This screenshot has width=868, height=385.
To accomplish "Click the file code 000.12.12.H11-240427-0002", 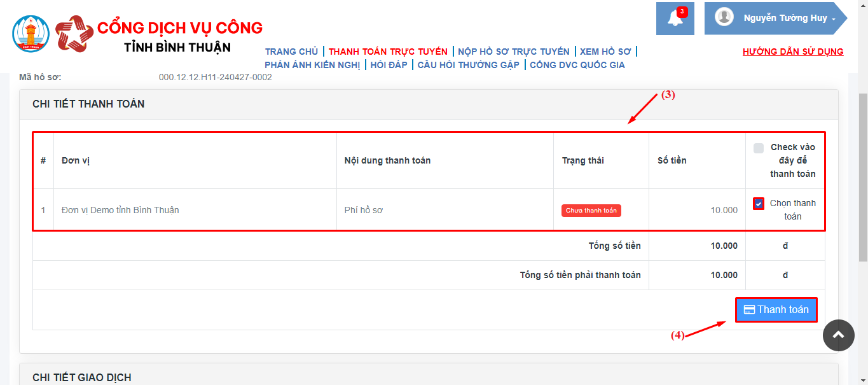I will [x=216, y=77].
